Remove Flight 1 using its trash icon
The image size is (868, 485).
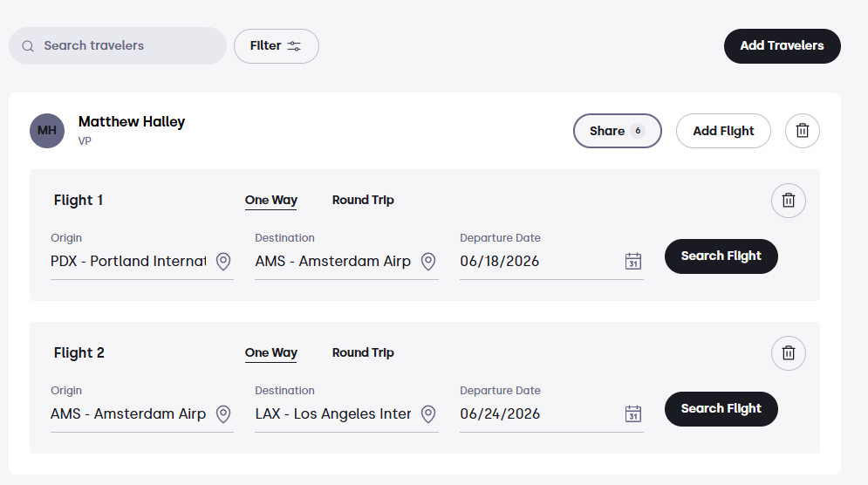789,201
